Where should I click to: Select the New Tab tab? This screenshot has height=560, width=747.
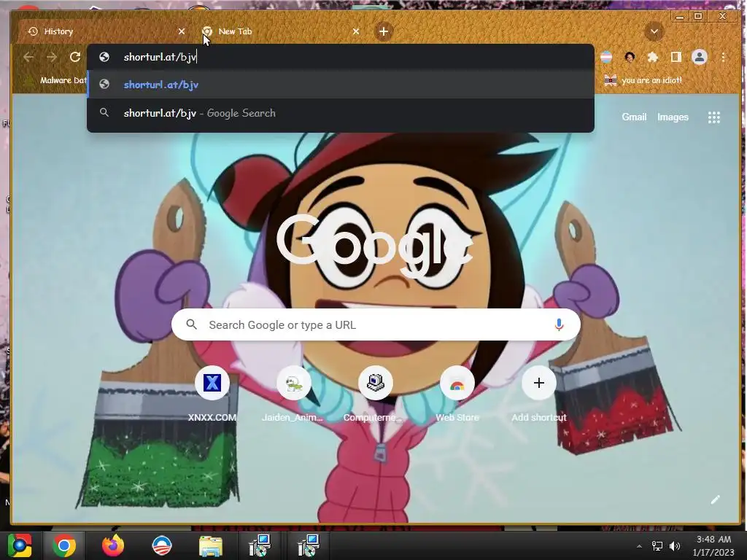279,31
